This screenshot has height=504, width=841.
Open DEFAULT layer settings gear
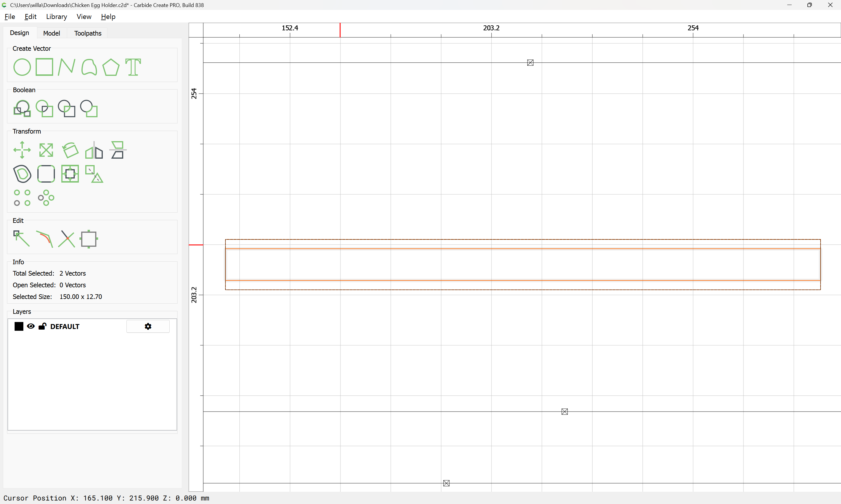[x=148, y=326]
